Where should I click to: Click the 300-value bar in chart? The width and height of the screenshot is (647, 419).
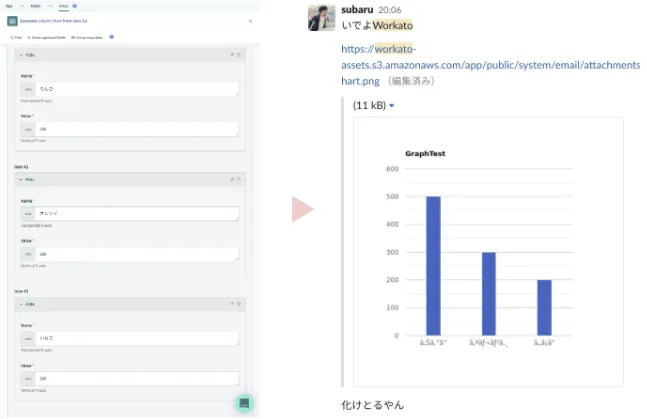pyautogui.click(x=489, y=294)
